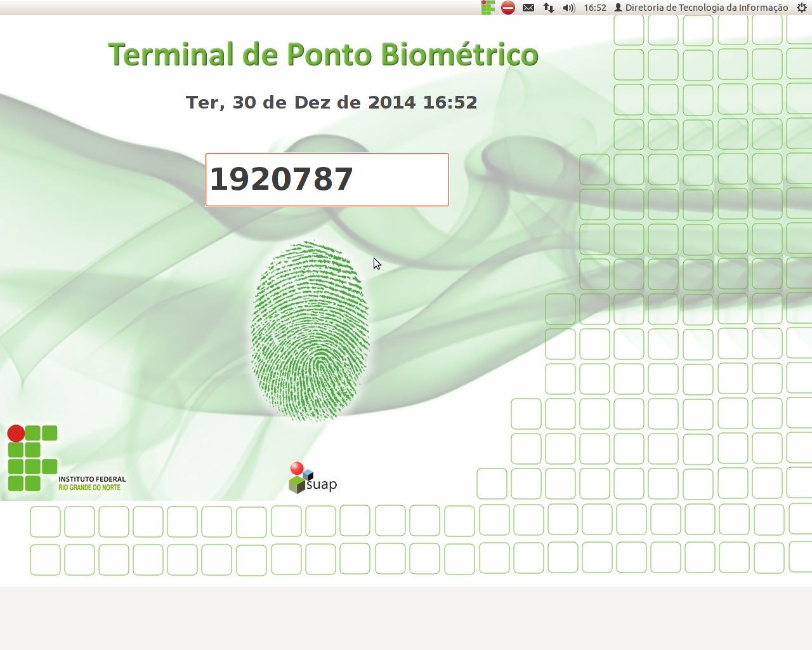This screenshot has width=812, height=650.
Task: Click the IFRN grid logo with red circle
Action: pyautogui.click(x=32, y=458)
